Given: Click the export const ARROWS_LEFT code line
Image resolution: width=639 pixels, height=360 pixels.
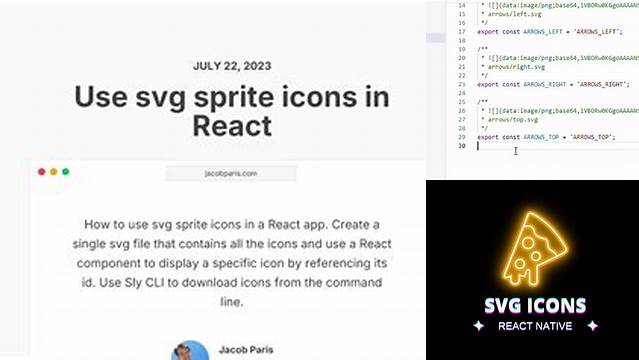Looking at the screenshot, I should point(550,31).
